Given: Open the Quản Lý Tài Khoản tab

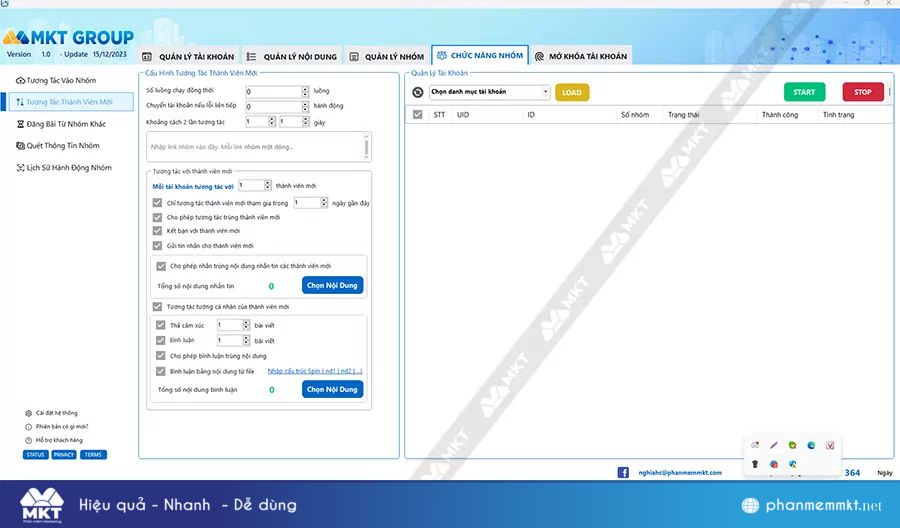Looking at the screenshot, I should [188, 56].
